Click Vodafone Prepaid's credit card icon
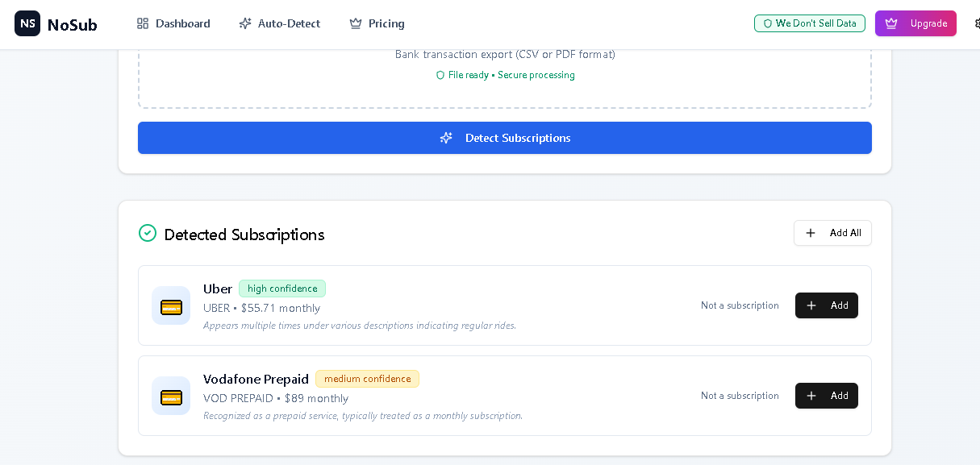The width and height of the screenshot is (980, 465). coord(171,396)
